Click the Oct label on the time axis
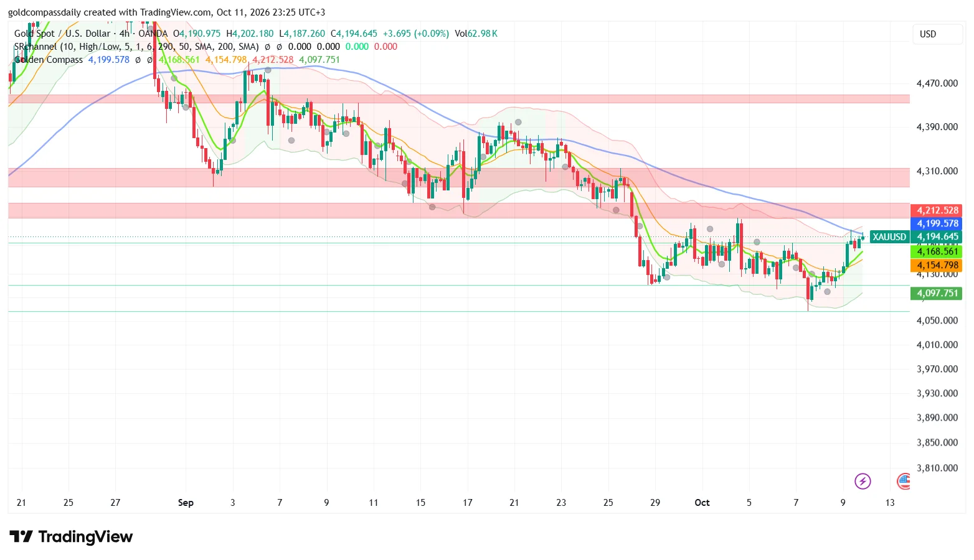Viewport: 974px width, 560px height. point(702,503)
